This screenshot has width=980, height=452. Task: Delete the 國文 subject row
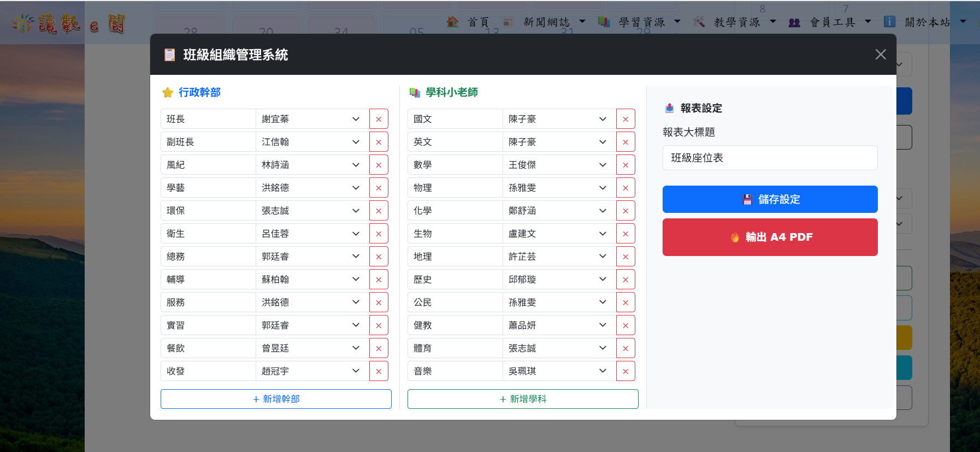[625, 119]
